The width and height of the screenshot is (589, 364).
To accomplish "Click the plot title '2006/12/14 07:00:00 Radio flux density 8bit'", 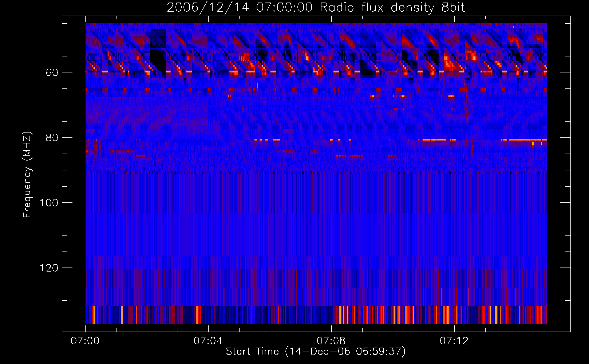I will click(316, 8).
